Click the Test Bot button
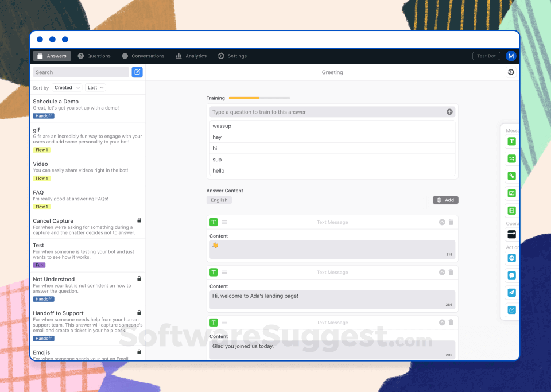The width and height of the screenshot is (551, 392). coord(486,56)
